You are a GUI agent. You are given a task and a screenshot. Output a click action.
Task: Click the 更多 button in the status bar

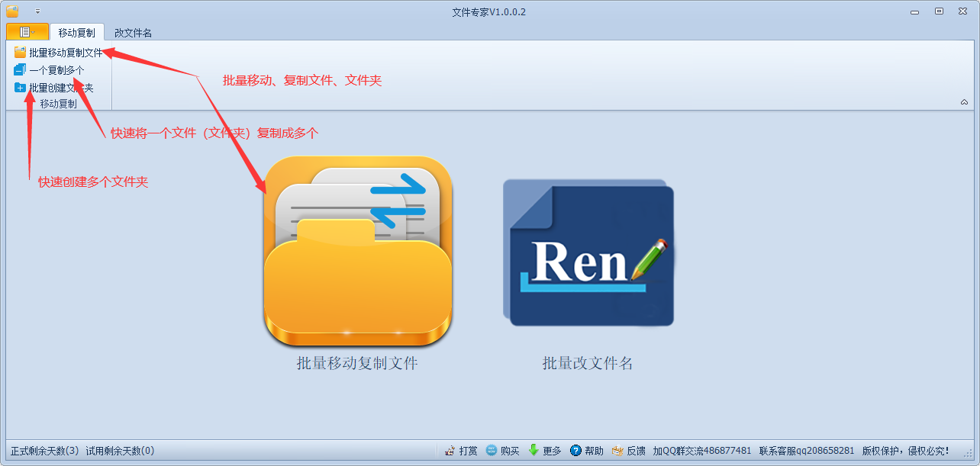tap(545, 451)
